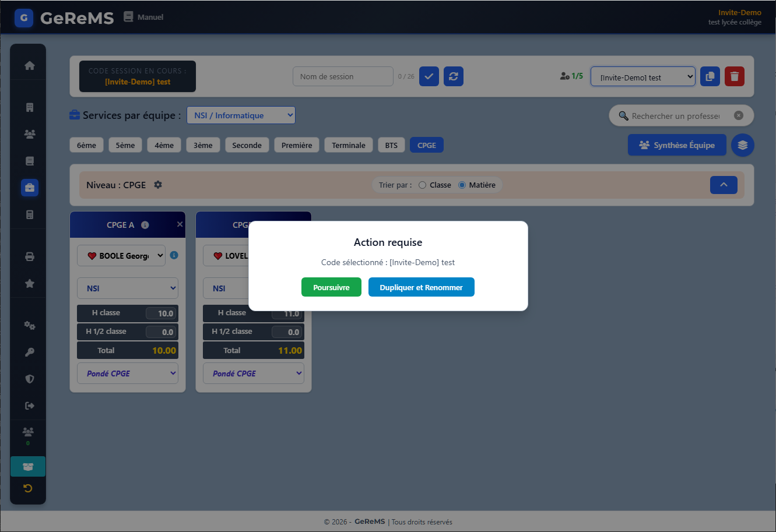Select the Classe sort radio button

[423, 185]
